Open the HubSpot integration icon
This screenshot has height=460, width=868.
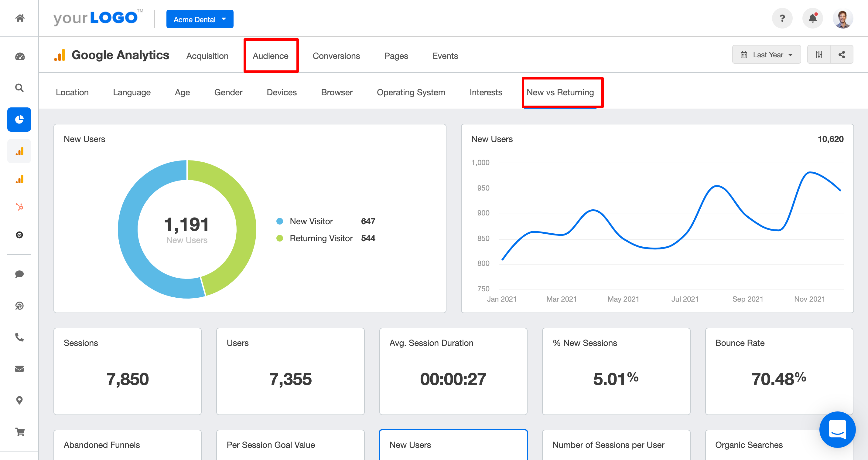19,207
